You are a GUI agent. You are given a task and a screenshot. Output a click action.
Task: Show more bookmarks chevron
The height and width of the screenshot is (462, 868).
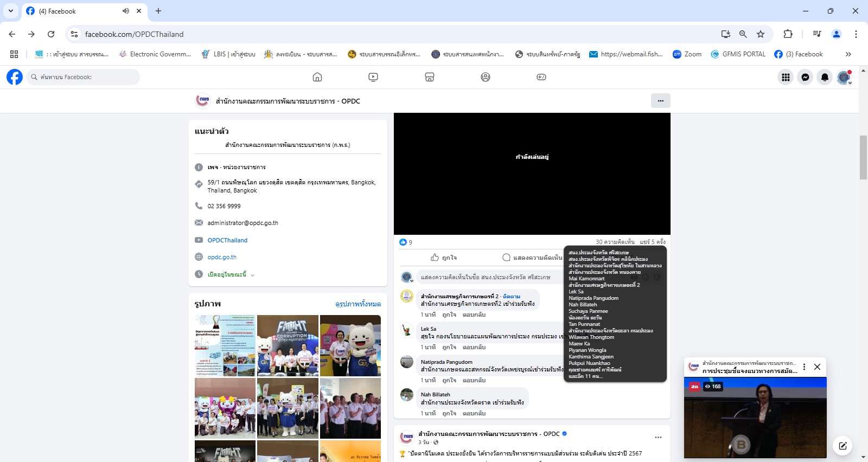(x=848, y=54)
